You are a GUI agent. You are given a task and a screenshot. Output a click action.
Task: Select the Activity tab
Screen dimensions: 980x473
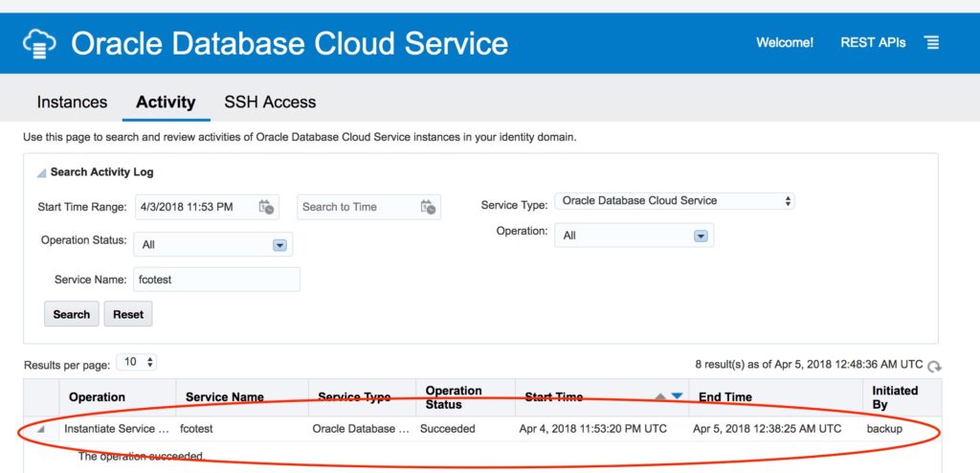click(x=166, y=101)
